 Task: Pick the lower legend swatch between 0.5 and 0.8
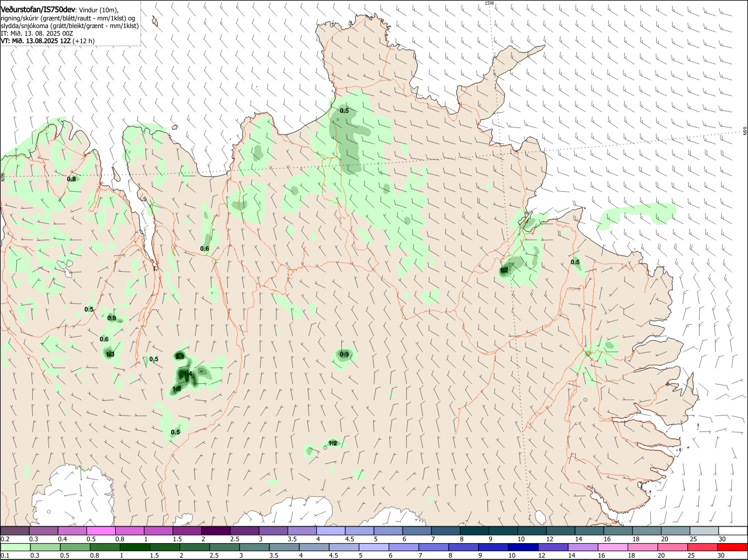(x=75, y=547)
